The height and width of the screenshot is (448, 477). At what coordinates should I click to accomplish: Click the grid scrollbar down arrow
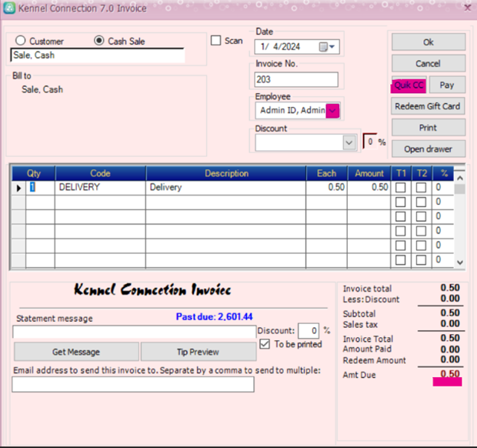pyautogui.click(x=460, y=262)
